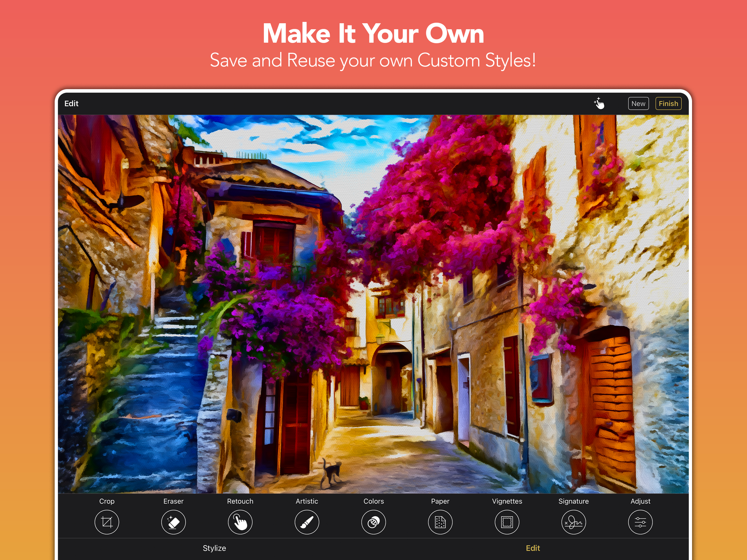Screen dimensions: 747x560
Task: Open the Adjust sliders icon
Action: pos(640,522)
